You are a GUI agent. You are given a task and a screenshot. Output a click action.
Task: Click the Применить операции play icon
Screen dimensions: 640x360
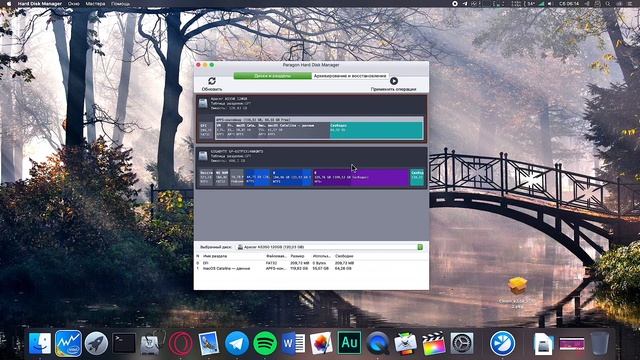click(x=393, y=81)
